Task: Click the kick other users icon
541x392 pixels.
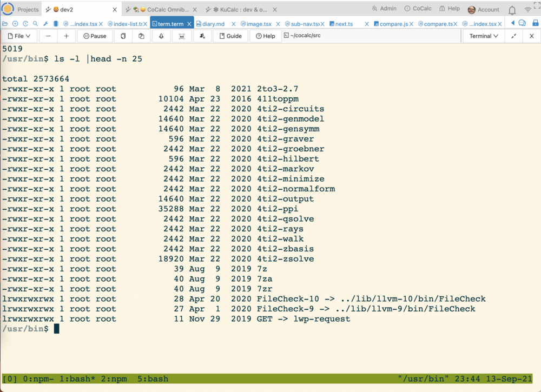Action: [202, 36]
